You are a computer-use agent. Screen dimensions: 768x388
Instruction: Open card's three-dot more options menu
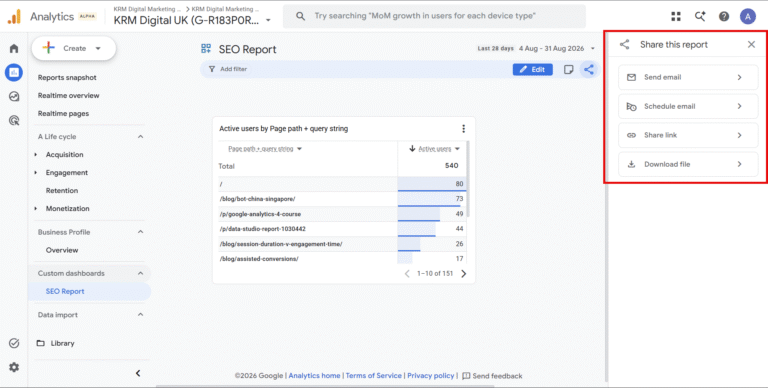463,129
